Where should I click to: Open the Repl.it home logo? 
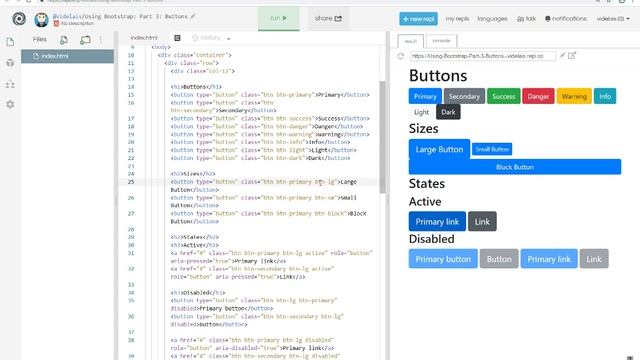click(x=19, y=19)
